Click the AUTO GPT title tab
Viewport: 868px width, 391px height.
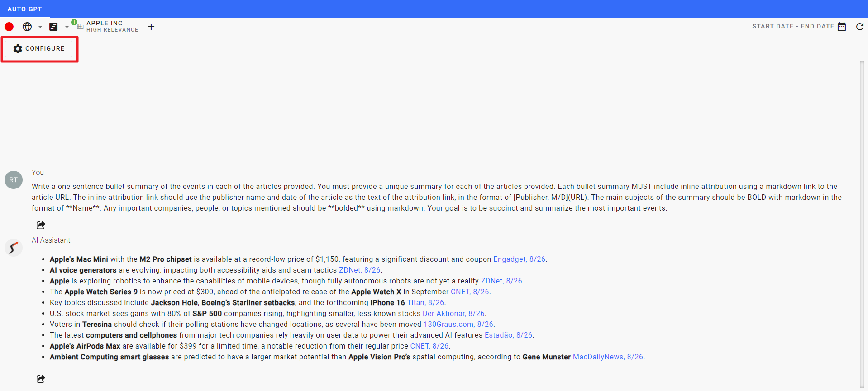24,9
